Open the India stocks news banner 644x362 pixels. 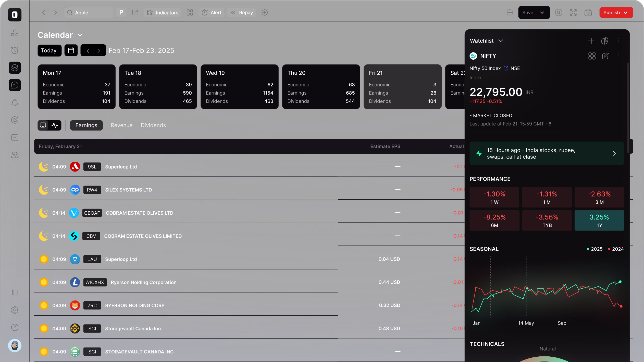pyautogui.click(x=546, y=153)
